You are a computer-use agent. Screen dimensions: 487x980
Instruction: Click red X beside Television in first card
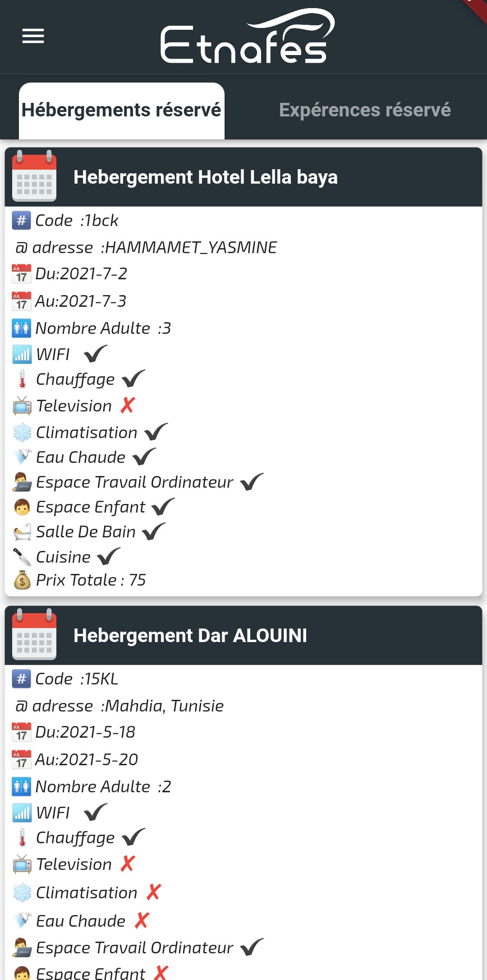click(128, 406)
